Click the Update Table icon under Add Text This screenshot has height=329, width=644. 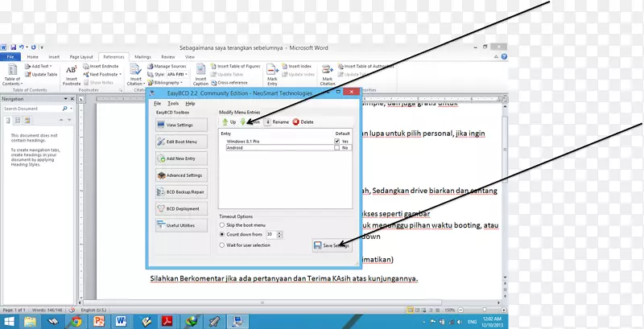(27, 75)
